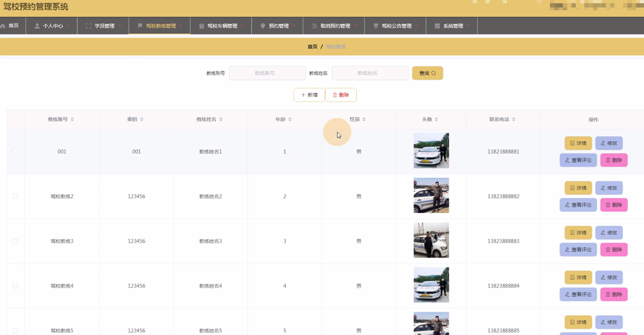This screenshot has height=335, width=644.
Task: Click 修改 for 驾校教练2
Action: point(609,188)
